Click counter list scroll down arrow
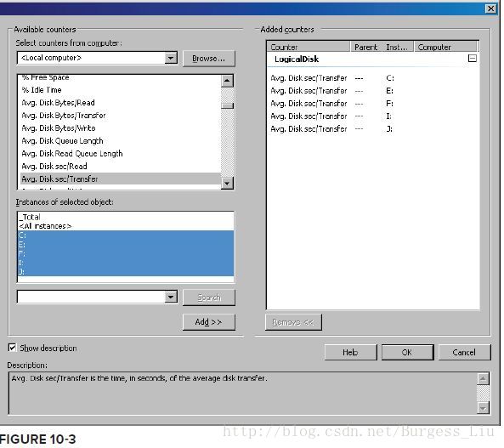This screenshot has height=448, width=504. coord(227,184)
